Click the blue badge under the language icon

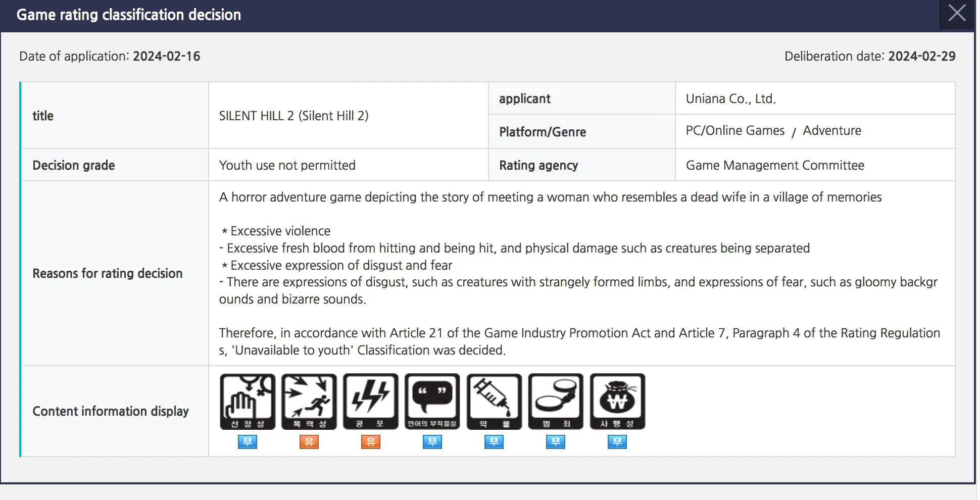(432, 442)
